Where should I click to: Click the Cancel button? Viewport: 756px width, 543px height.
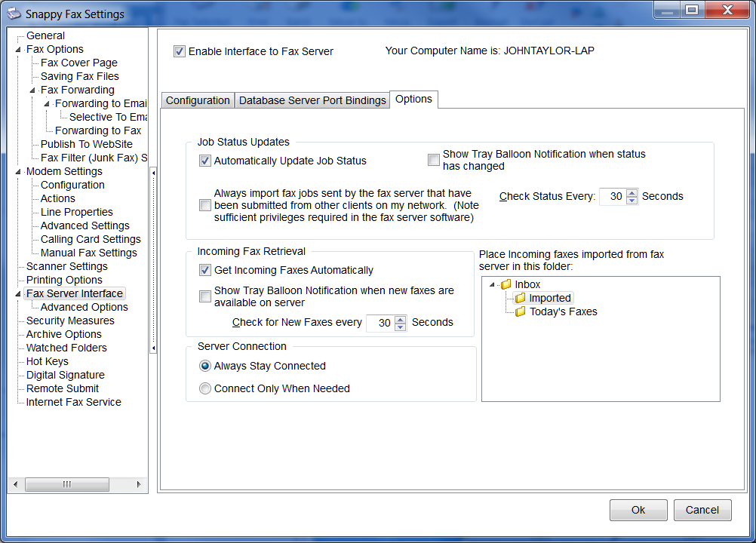[702, 510]
